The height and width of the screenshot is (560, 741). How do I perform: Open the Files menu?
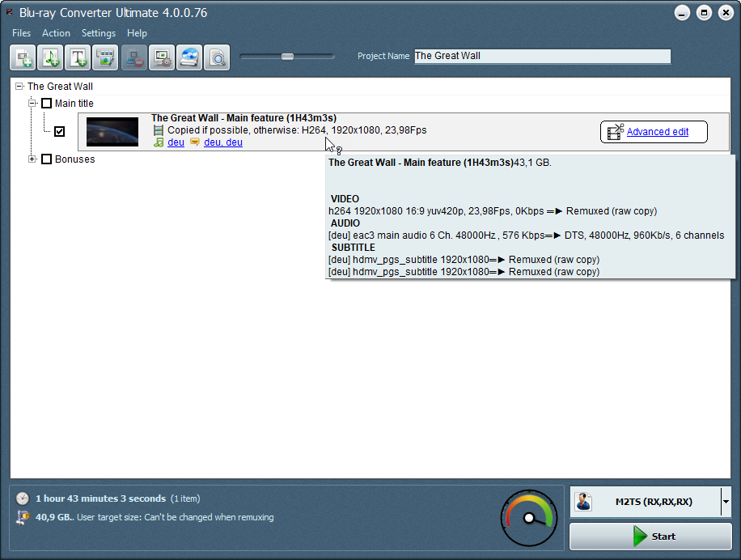pos(21,33)
